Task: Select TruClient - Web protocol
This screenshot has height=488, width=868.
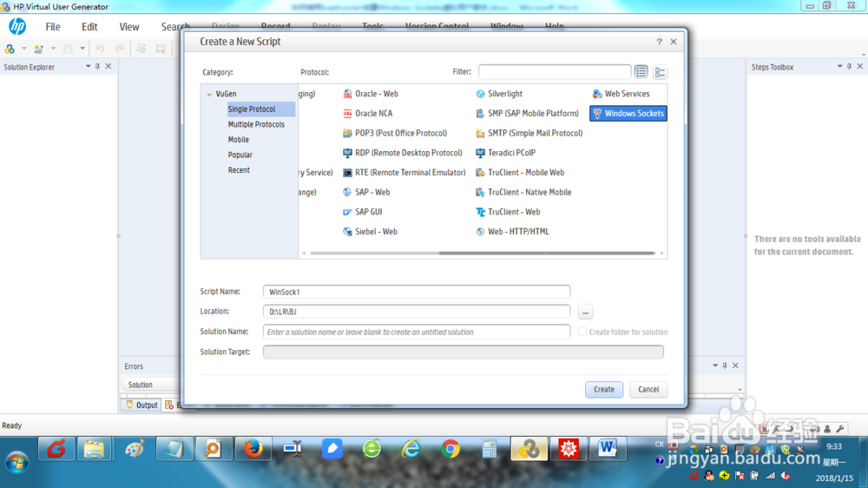Action: point(508,212)
